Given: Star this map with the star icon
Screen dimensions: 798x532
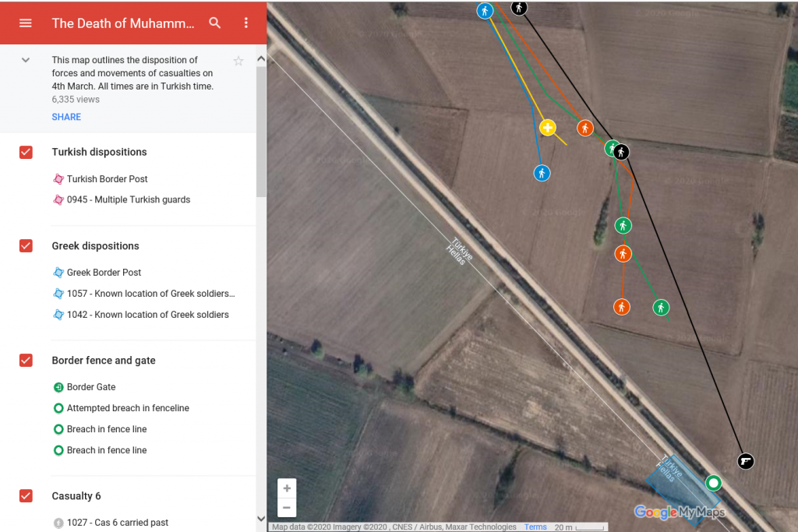Looking at the screenshot, I should coord(238,61).
